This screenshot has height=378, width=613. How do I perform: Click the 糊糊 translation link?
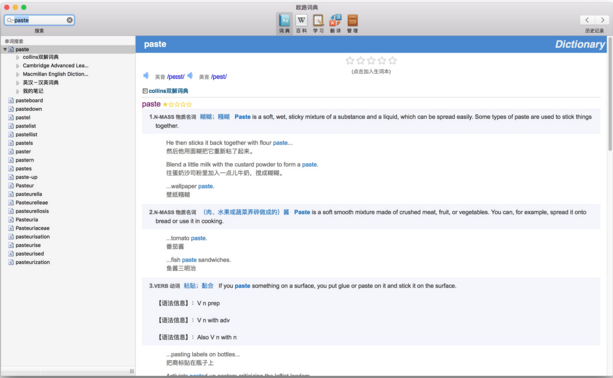point(206,117)
